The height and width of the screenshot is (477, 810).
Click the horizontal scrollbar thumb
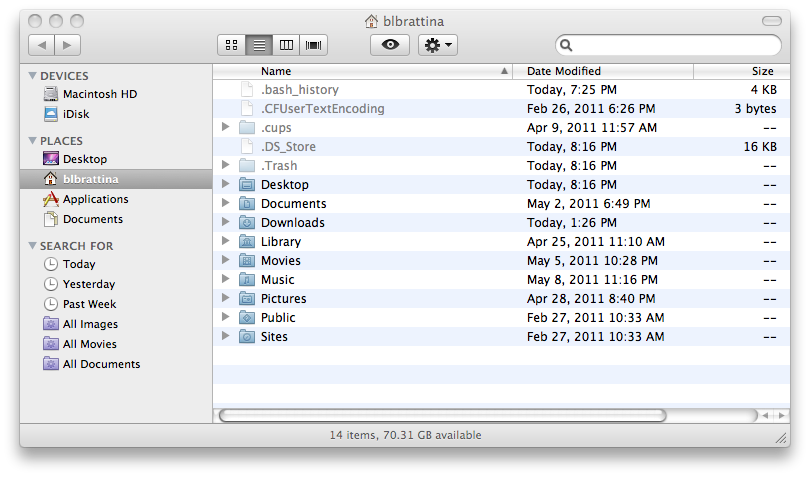443,416
